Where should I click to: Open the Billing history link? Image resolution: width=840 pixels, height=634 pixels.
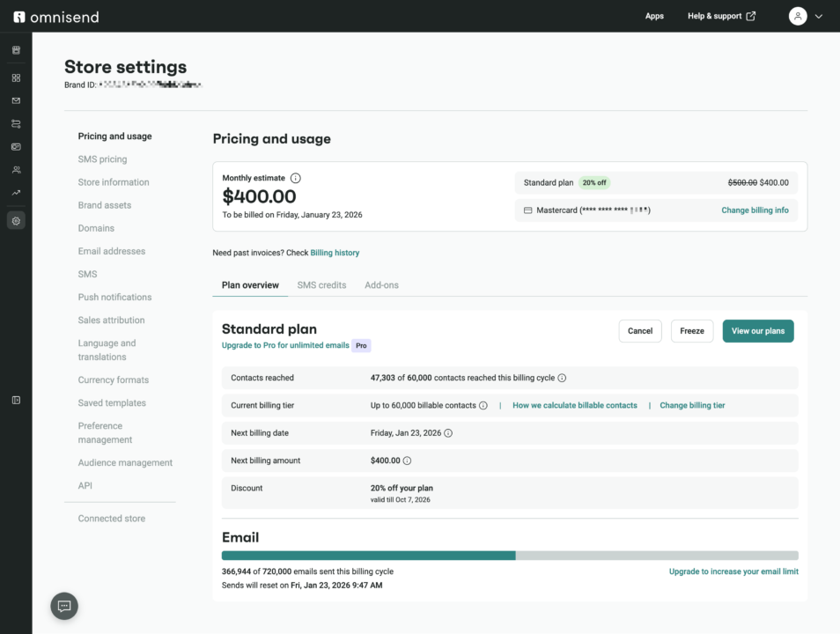(335, 253)
